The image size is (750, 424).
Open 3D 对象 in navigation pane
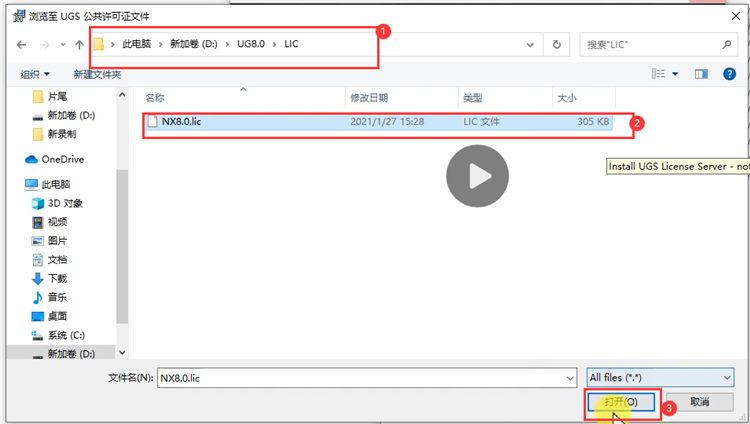tap(65, 203)
